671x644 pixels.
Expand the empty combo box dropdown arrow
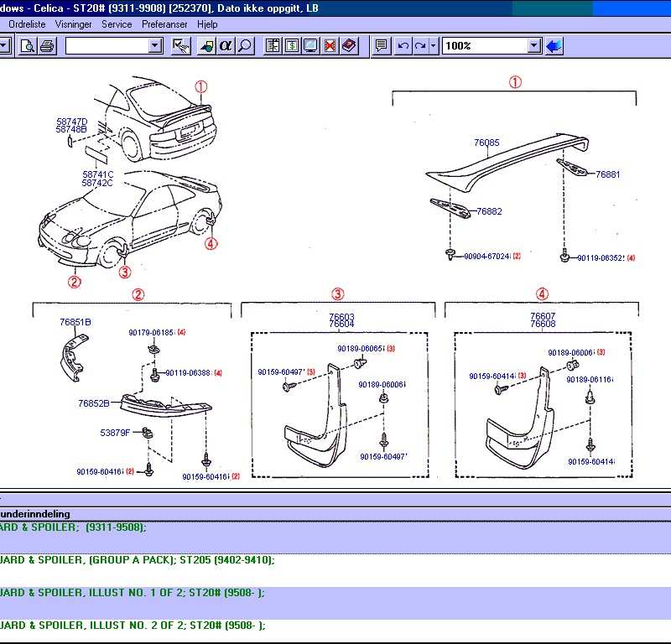155,45
